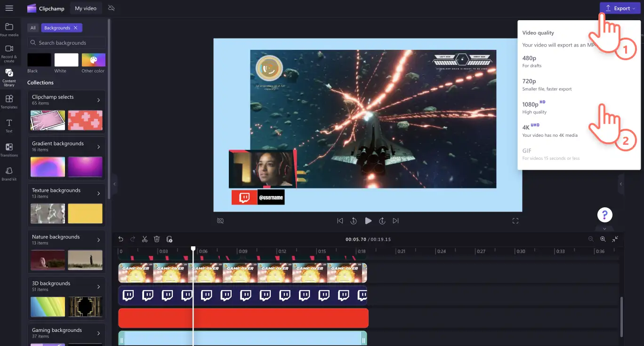
Task: Zoom in the timeline
Action: 603,239
